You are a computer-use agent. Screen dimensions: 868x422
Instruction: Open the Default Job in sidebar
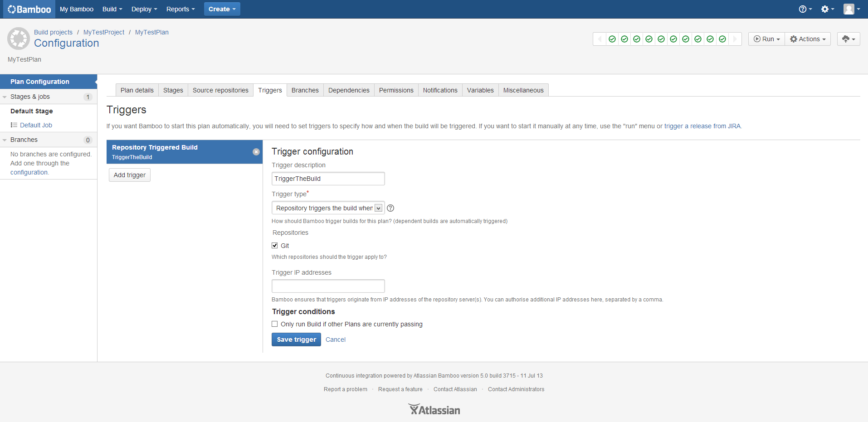[x=36, y=125]
